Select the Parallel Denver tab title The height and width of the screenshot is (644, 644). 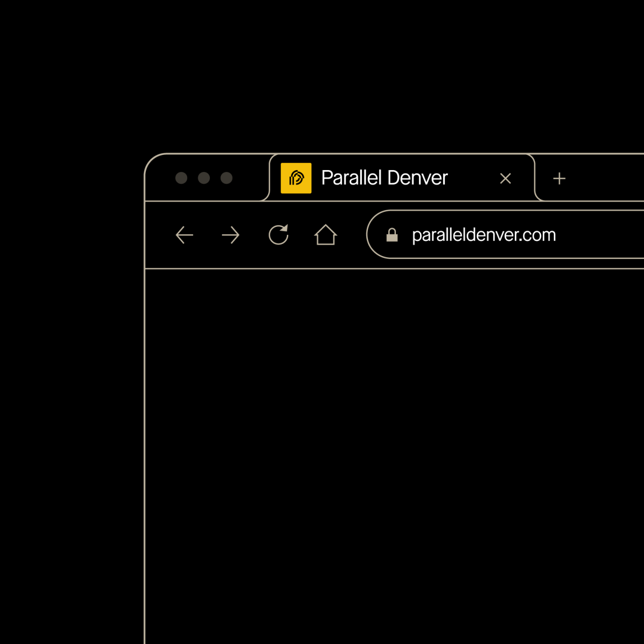384,178
